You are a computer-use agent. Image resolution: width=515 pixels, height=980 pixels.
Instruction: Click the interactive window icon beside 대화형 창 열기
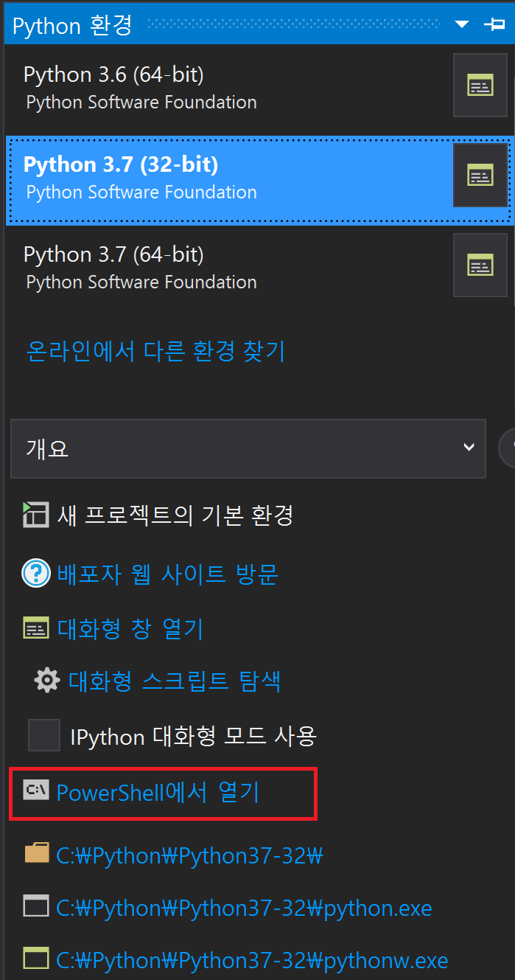[x=35, y=628]
